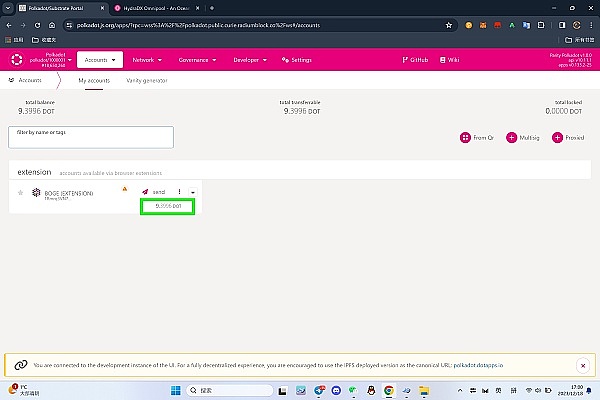Open the three-dot menu on BOGE row
The width and height of the screenshot is (600, 400).
pyautogui.click(x=179, y=192)
